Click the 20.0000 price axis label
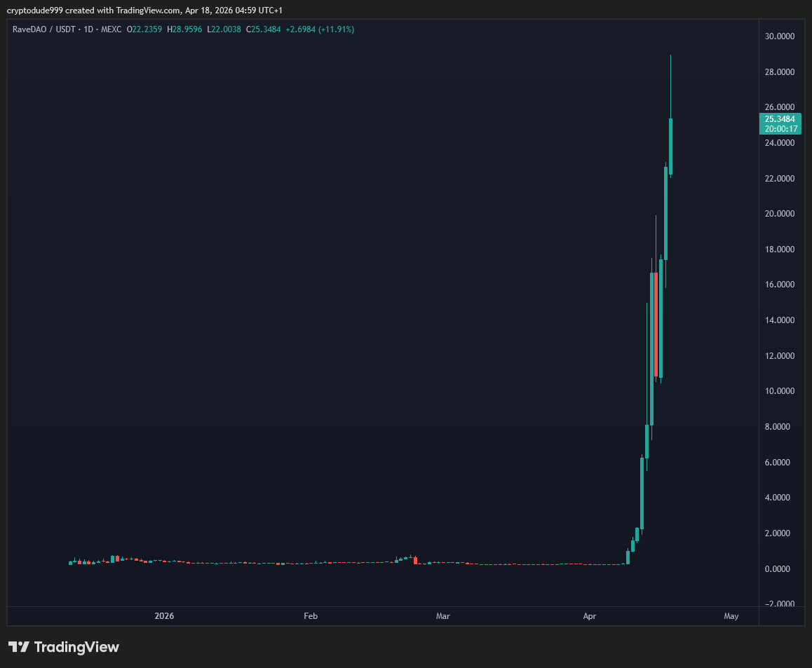The image size is (812, 668). [779, 214]
